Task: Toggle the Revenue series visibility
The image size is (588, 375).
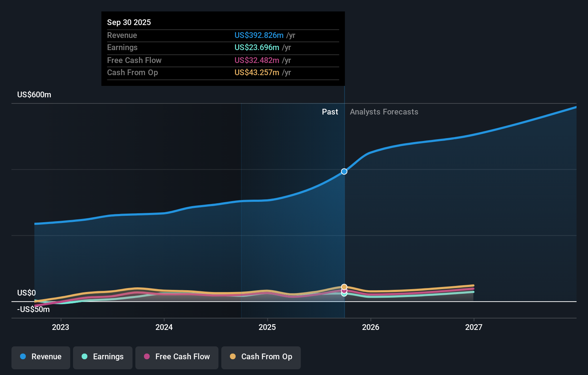Action: (40, 357)
